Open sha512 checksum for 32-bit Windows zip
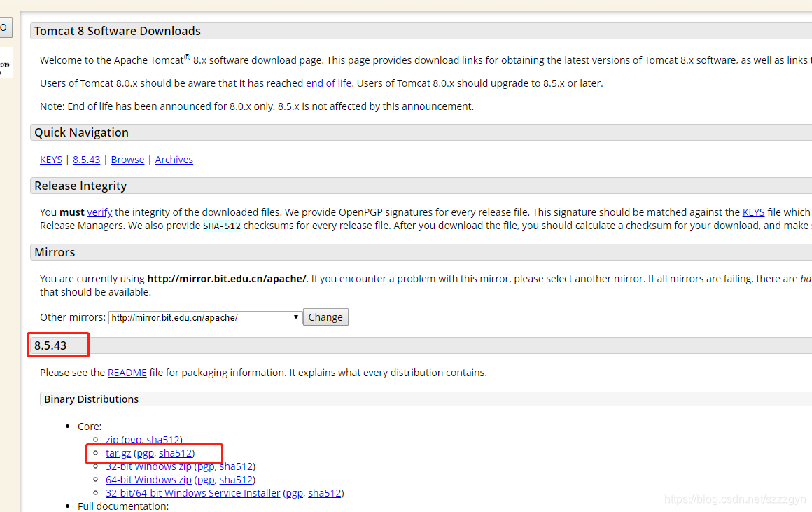The width and height of the screenshot is (812, 512). pyautogui.click(x=236, y=467)
